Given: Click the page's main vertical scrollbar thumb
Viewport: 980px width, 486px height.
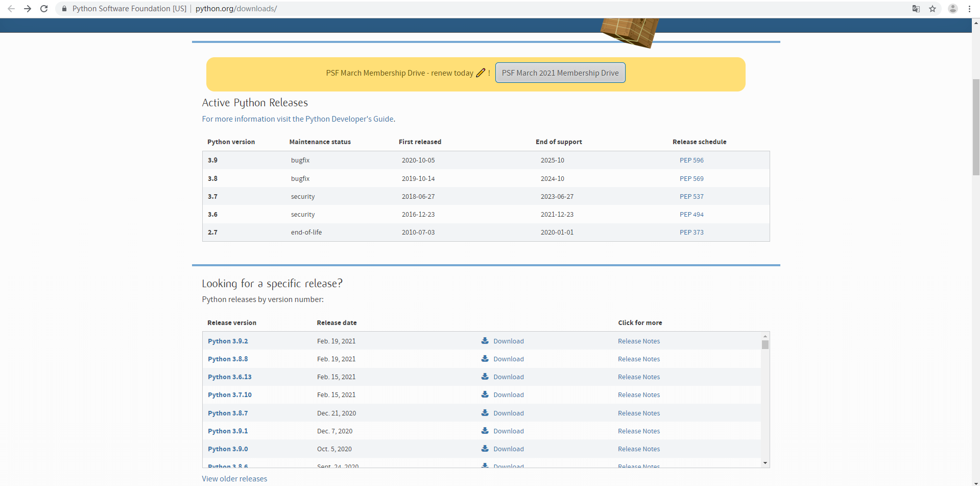Looking at the screenshot, I should (976, 128).
